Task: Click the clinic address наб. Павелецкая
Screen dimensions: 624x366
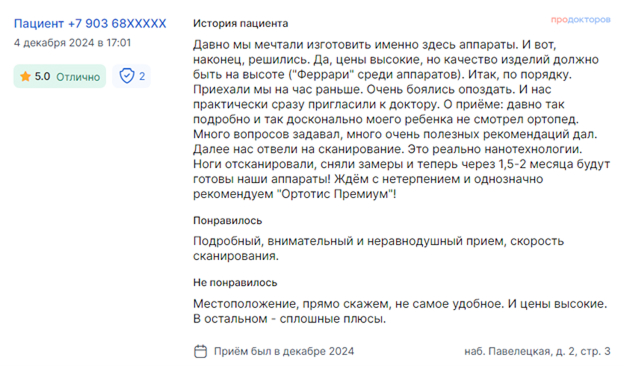Action: pos(537,351)
